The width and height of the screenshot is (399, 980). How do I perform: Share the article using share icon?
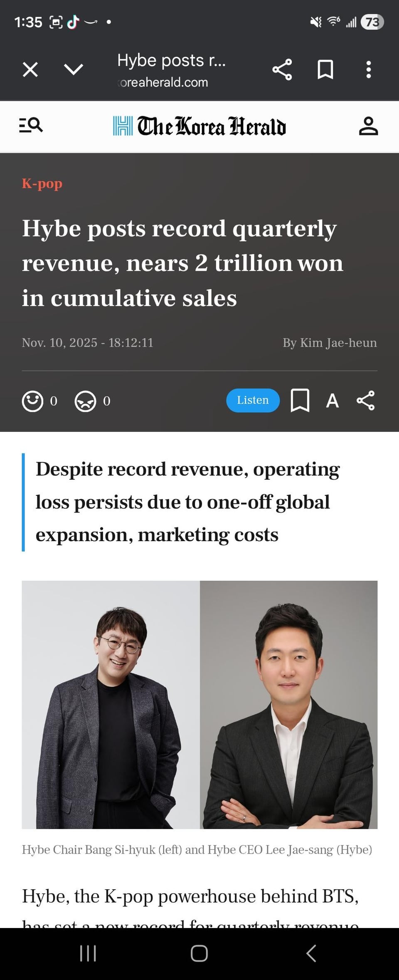tap(366, 401)
